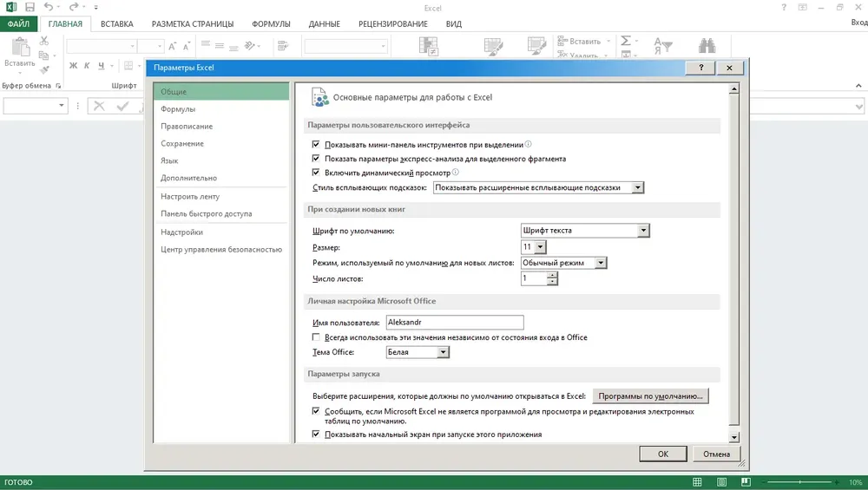The height and width of the screenshot is (490, 868).
Task: Open Тема Office dropdown
Action: pos(443,352)
